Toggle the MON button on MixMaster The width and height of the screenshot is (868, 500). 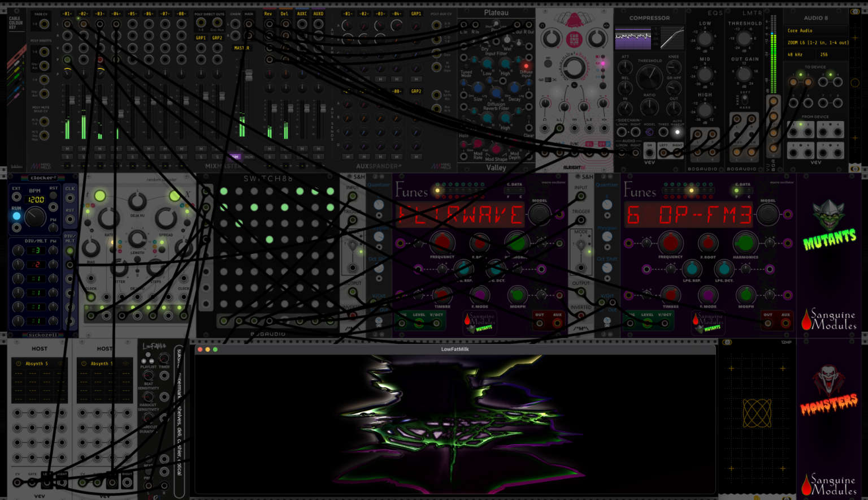pyautogui.click(x=249, y=157)
